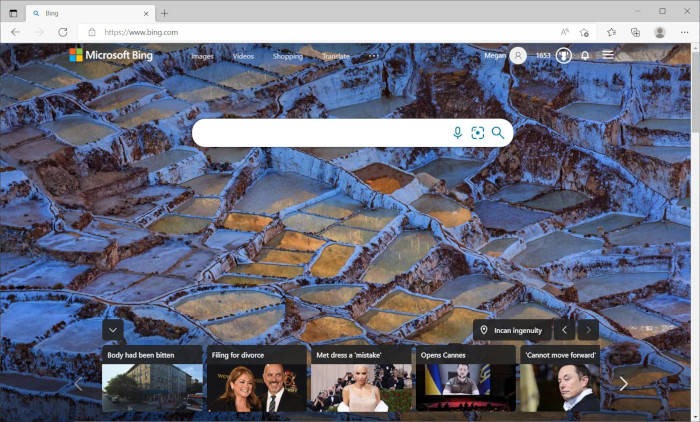The width and height of the screenshot is (700, 422).
Task: Show previous background image arrow
Action: tap(564, 330)
